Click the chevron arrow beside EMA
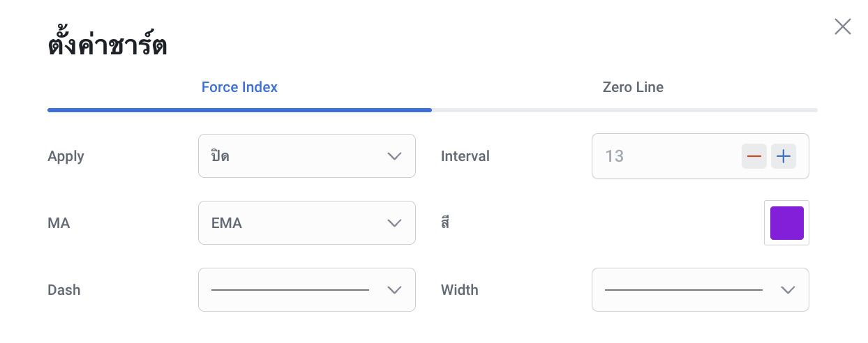The width and height of the screenshot is (868, 343). pos(394,223)
